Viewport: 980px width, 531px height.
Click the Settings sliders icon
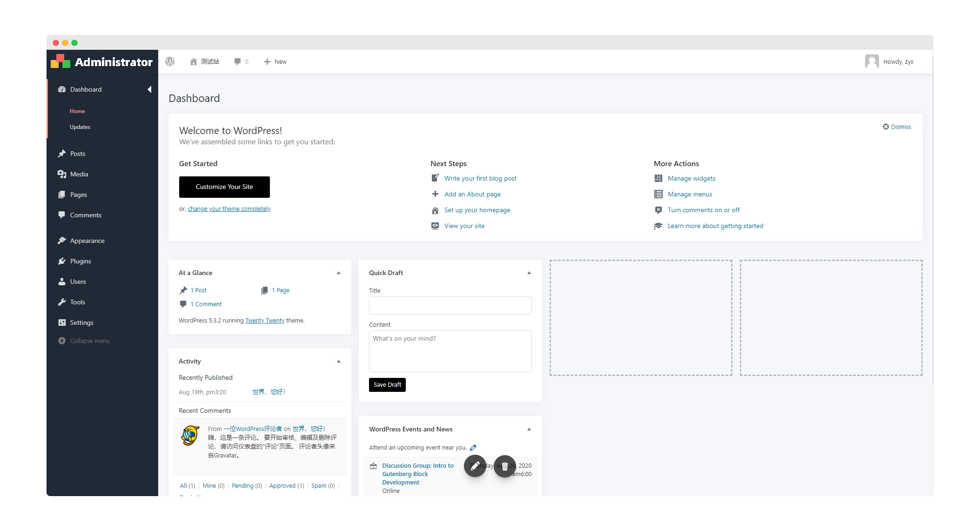[x=62, y=323]
